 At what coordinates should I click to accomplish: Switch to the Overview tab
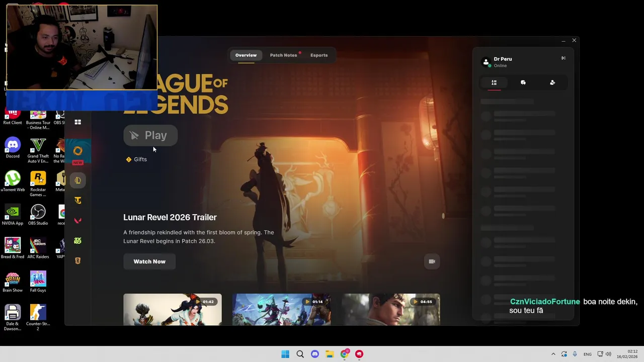(246, 55)
